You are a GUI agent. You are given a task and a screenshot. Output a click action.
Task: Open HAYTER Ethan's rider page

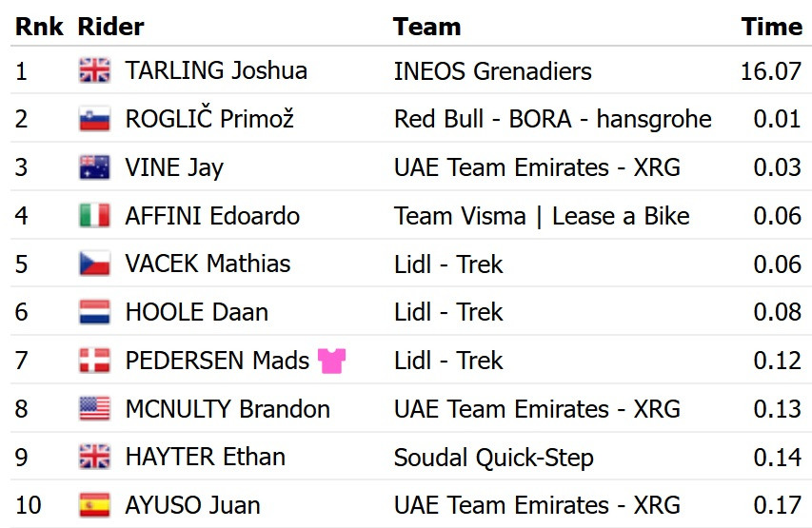205,457
